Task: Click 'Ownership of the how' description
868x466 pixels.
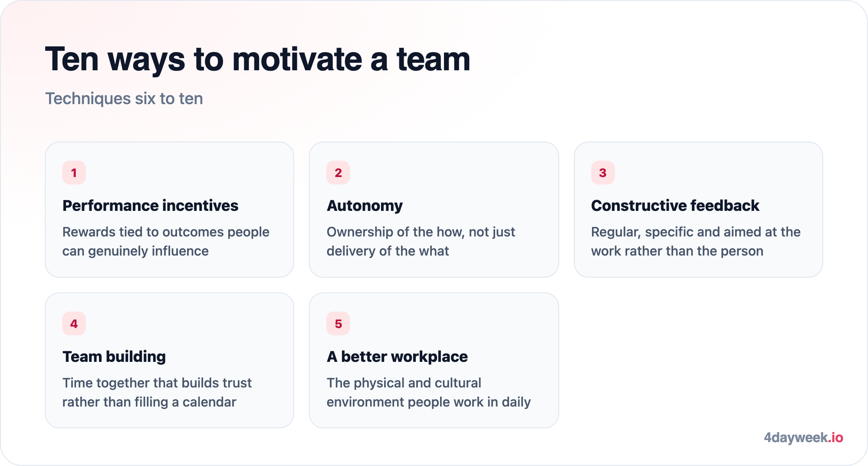Action: [x=421, y=241]
